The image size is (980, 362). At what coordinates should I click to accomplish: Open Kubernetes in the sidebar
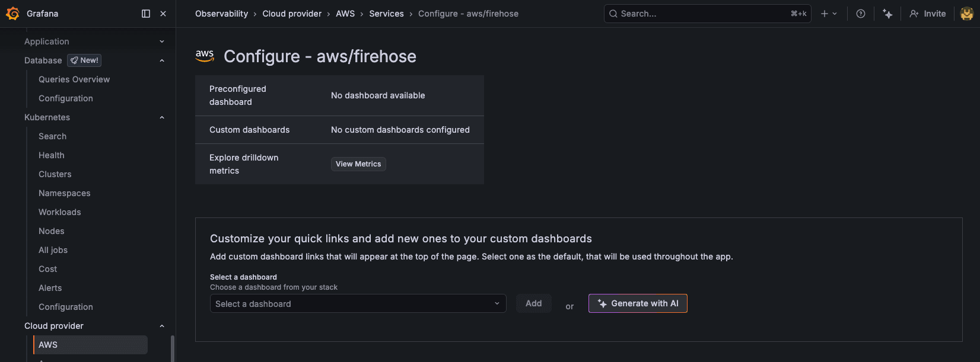tap(47, 117)
